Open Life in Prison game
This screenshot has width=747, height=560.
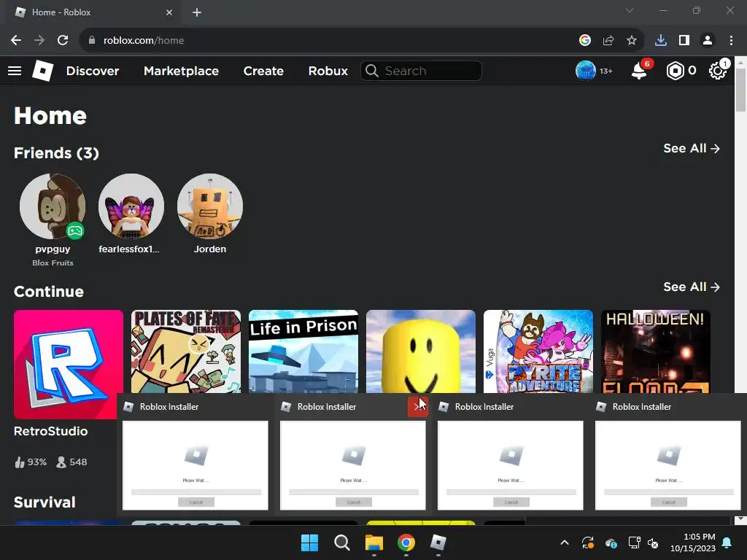point(303,351)
